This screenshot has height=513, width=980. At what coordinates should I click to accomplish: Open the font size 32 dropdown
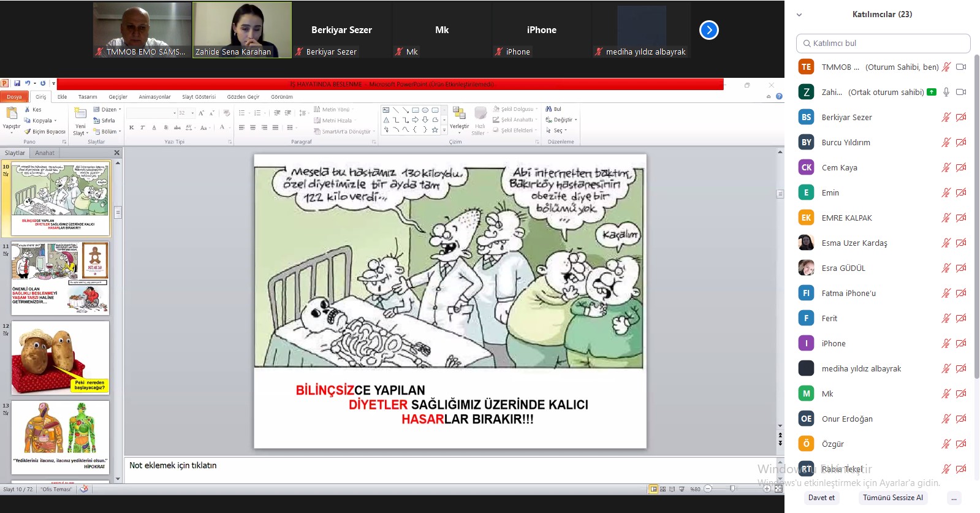192,113
